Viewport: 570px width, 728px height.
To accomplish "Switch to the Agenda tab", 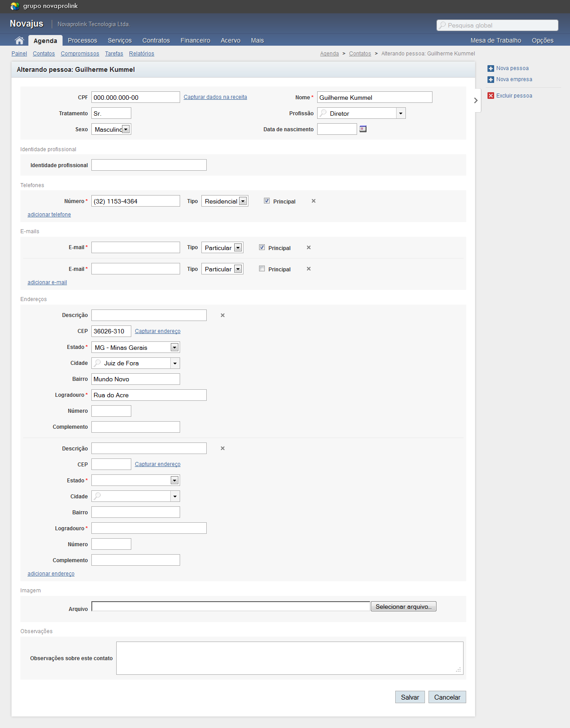I will point(45,40).
